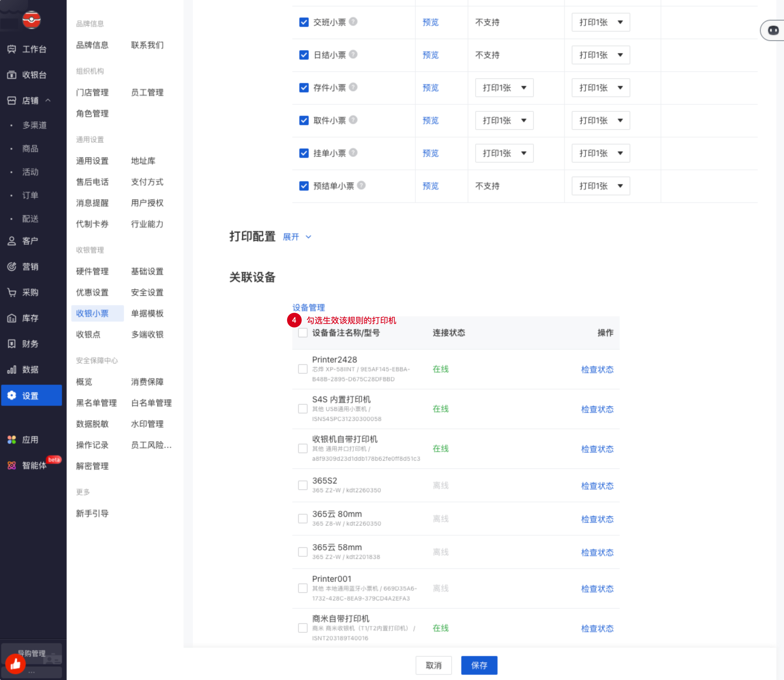The image size is (784, 680).
Task: Open the 收银台 cashier sidebar icon
Action: tap(12, 75)
